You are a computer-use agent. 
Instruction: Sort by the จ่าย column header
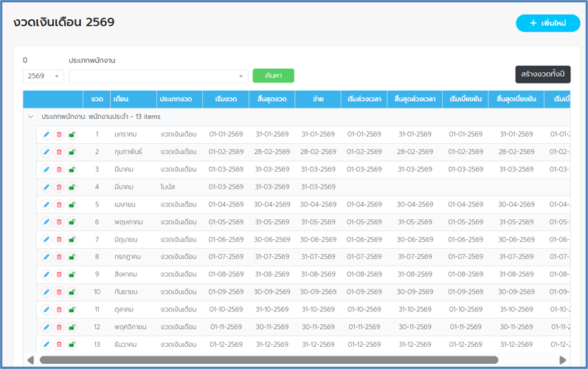pyautogui.click(x=318, y=99)
